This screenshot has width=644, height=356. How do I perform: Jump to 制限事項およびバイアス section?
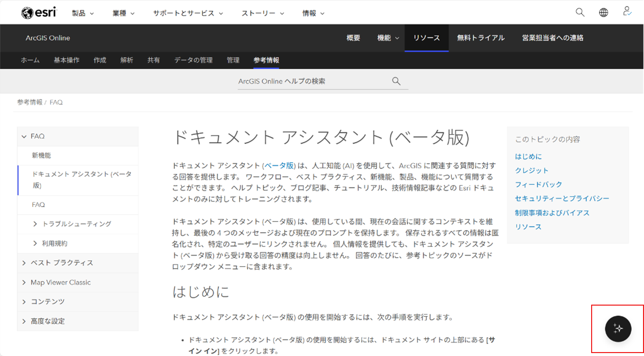click(552, 213)
